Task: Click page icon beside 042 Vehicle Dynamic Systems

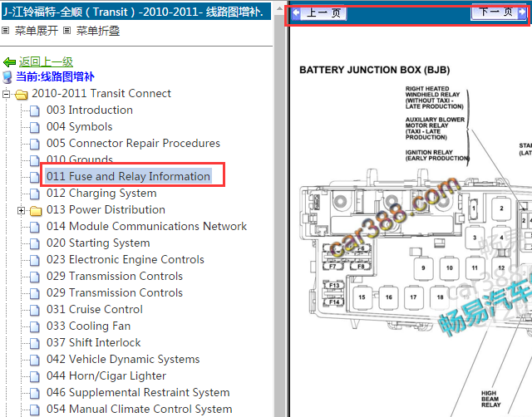Action: coord(34,360)
